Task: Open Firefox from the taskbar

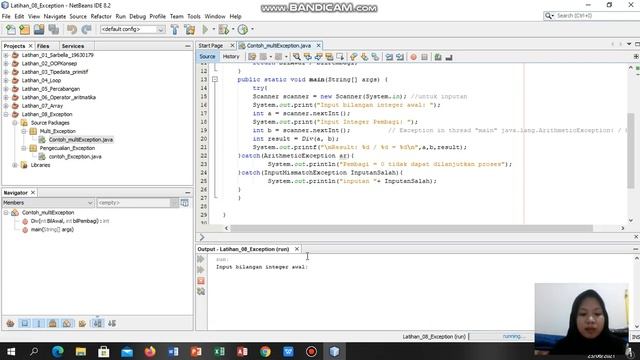Action: (150, 351)
